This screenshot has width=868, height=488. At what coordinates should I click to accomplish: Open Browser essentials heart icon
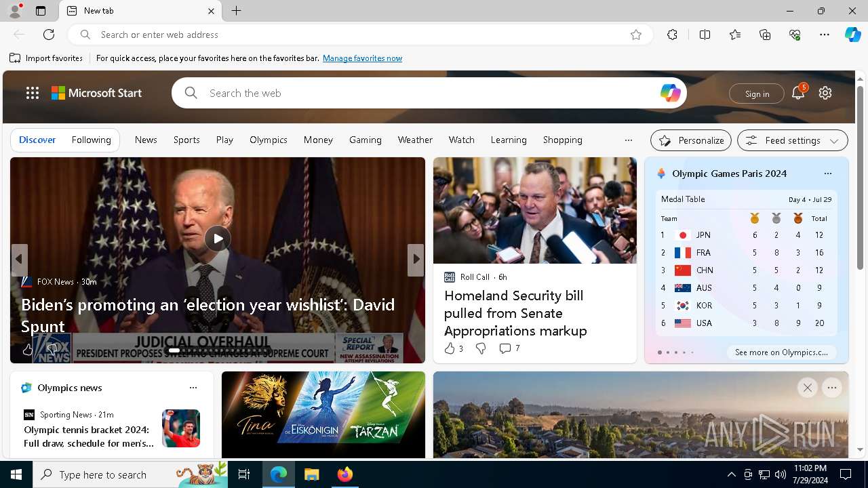[795, 35]
